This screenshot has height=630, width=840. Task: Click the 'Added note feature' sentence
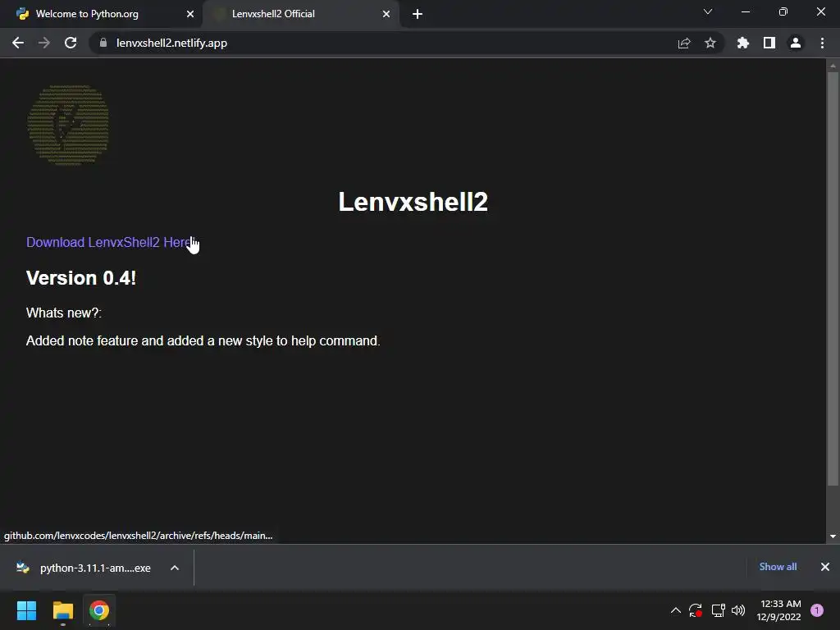click(x=203, y=340)
